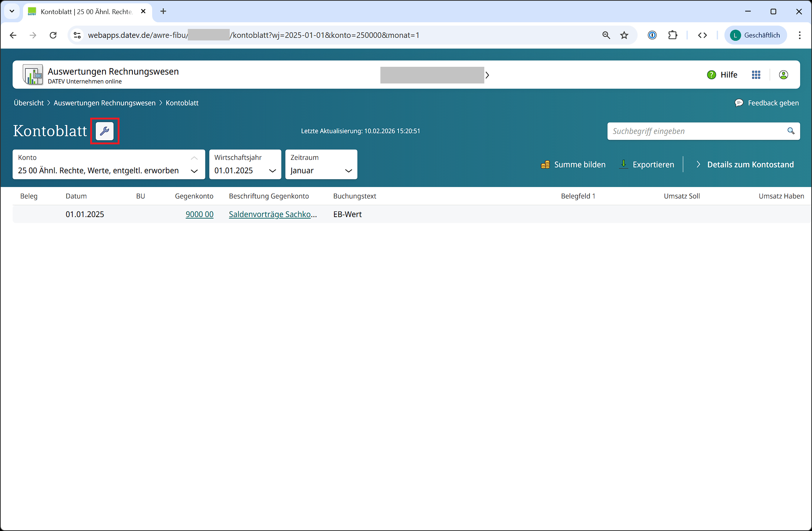The width and height of the screenshot is (812, 531).
Task: Click the password manager extension icon
Action: 652,35
